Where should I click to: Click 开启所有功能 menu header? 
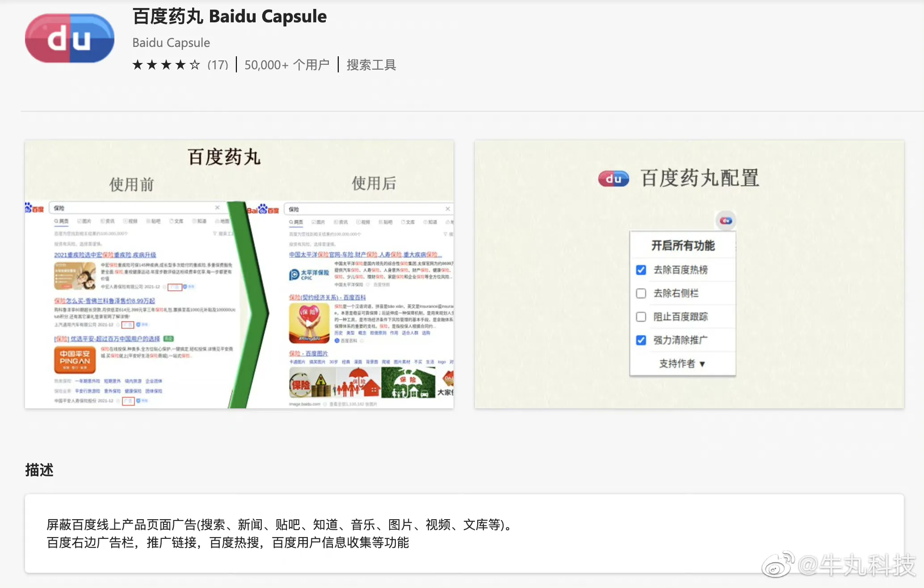coord(683,245)
